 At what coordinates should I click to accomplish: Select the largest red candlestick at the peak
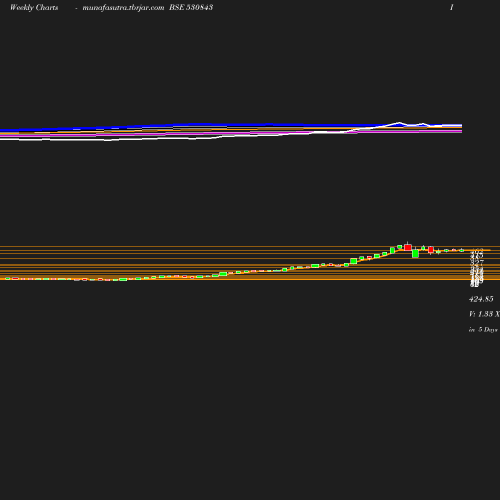click(x=407, y=247)
